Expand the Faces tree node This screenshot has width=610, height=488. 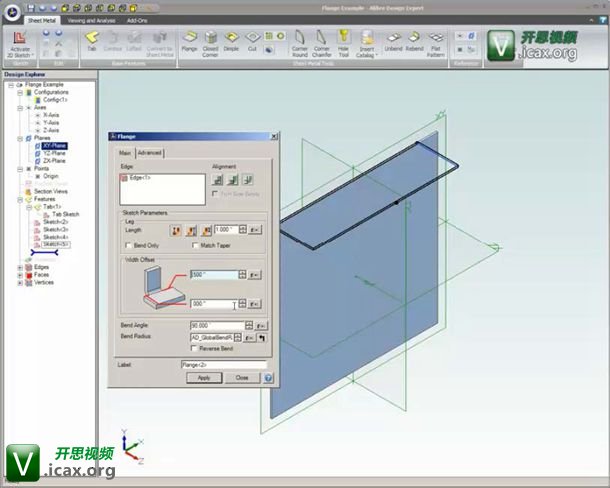coord(20,275)
